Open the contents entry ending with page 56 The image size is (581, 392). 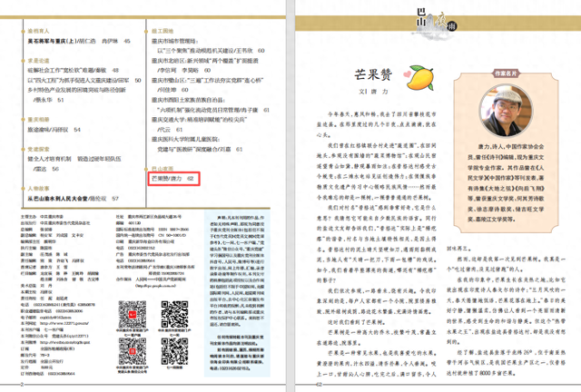point(74,163)
